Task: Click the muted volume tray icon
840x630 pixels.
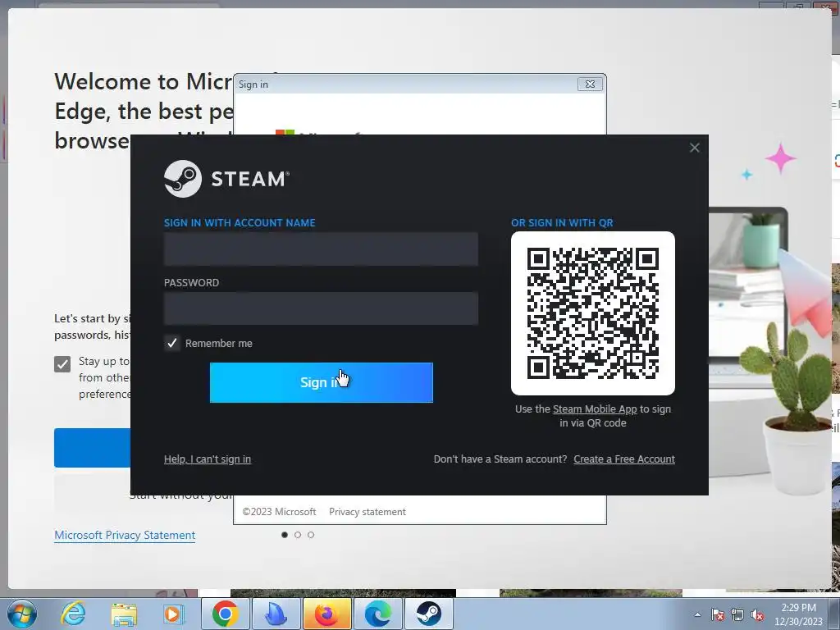Action: click(757, 614)
